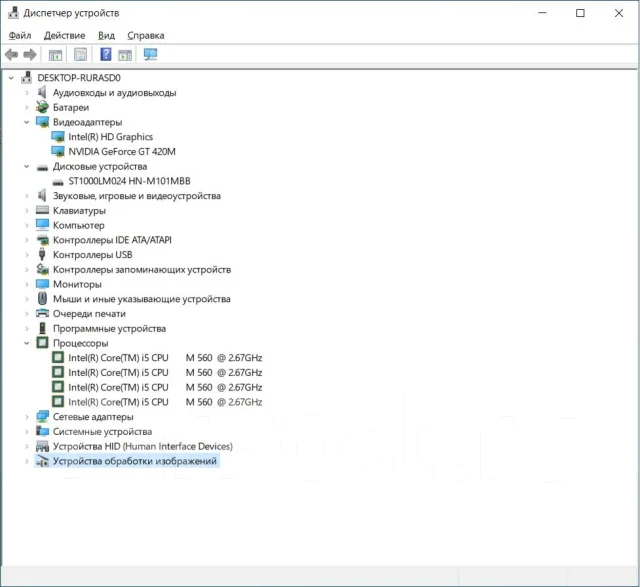Collapse the DESKTOP-RURASD0 root node
Viewport: 640px width, 587px height.
click(x=11, y=78)
